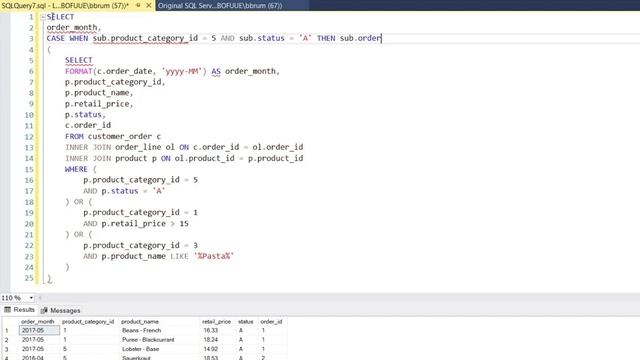
Task: Click 'FORMAT' function on line 6
Action: pos(79,71)
